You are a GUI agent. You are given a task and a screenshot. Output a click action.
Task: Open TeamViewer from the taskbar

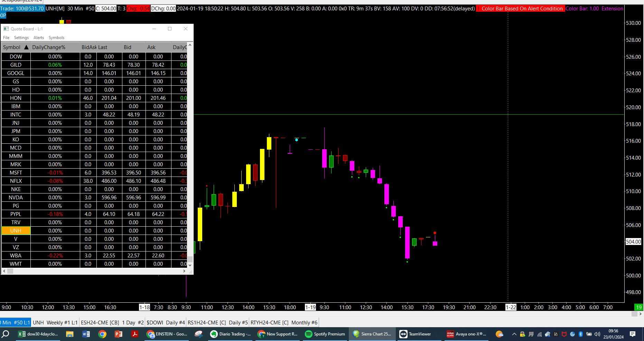pos(419,334)
